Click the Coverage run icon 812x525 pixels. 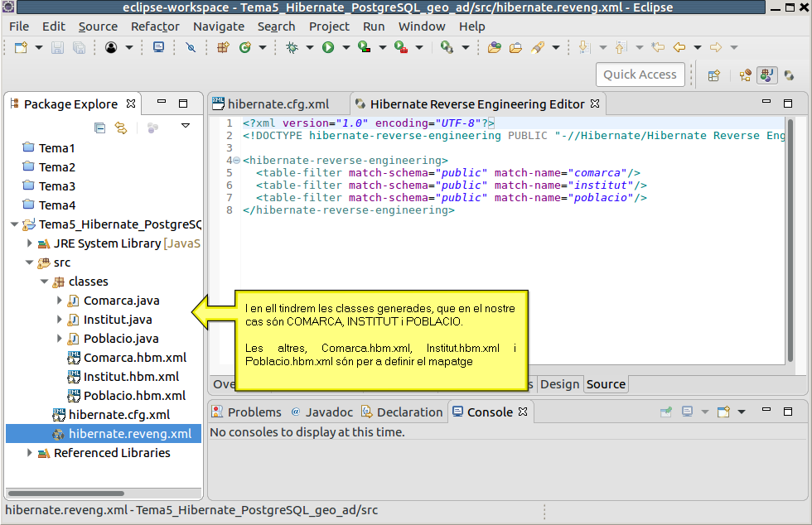point(365,48)
